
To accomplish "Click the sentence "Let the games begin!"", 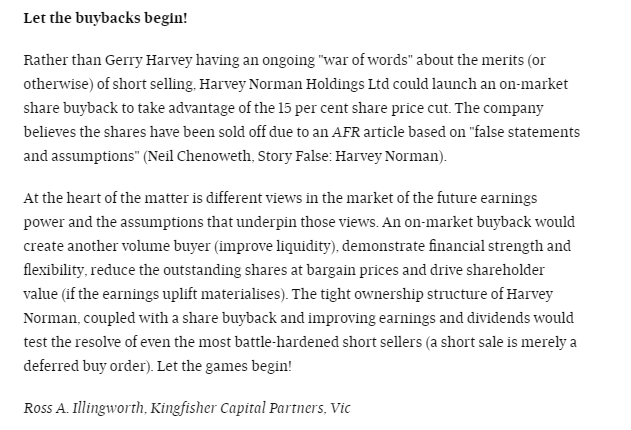I will click(224, 366).
